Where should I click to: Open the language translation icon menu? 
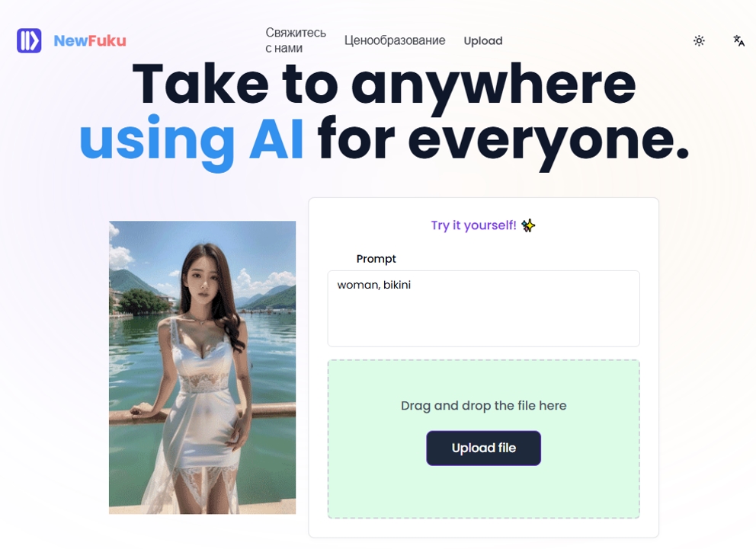pyautogui.click(x=738, y=40)
